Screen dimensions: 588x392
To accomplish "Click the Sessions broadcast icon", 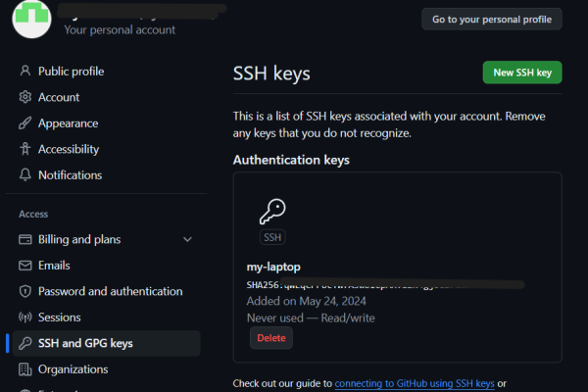I will [25, 318].
